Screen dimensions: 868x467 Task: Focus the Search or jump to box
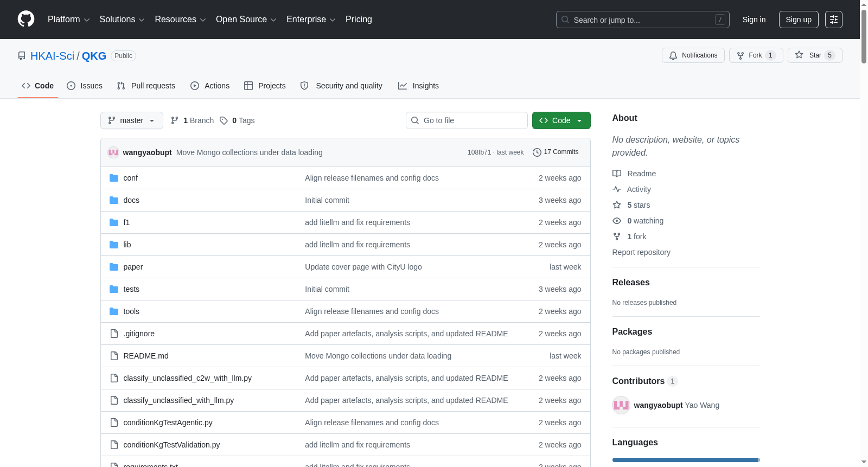[643, 20]
